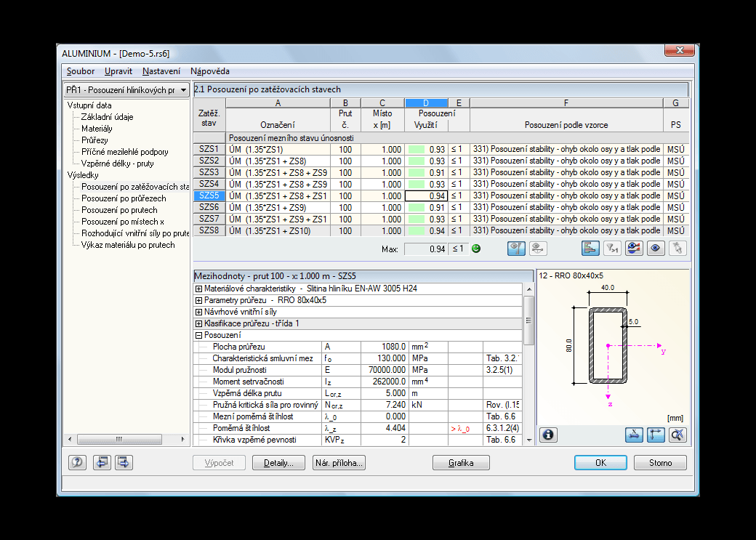Select Průřezy in the navigator tree
Screen dimensions: 756x540
(94, 140)
